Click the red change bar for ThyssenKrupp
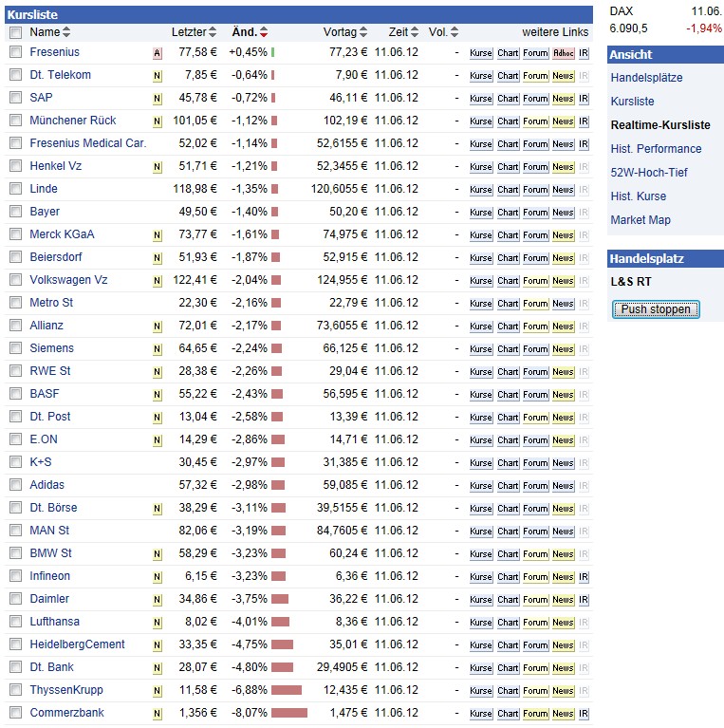This screenshot has height=728, width=724. click(287, 690)
